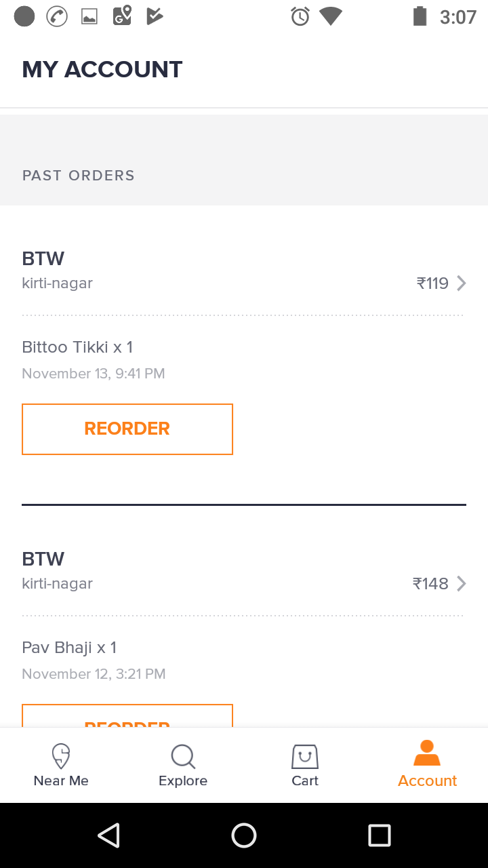Screen dimensions: 488x868
Task: Tap the Bittoo Tikki x 1 item
Action: tap(77, 347)
